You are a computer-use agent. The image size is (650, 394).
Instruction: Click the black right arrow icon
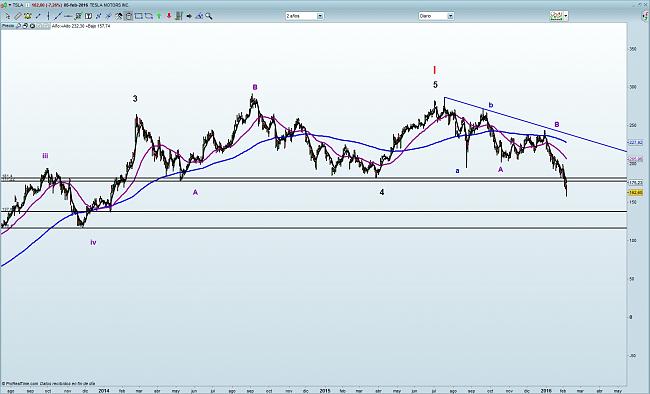pyautogui.click(x=189, y=16)
